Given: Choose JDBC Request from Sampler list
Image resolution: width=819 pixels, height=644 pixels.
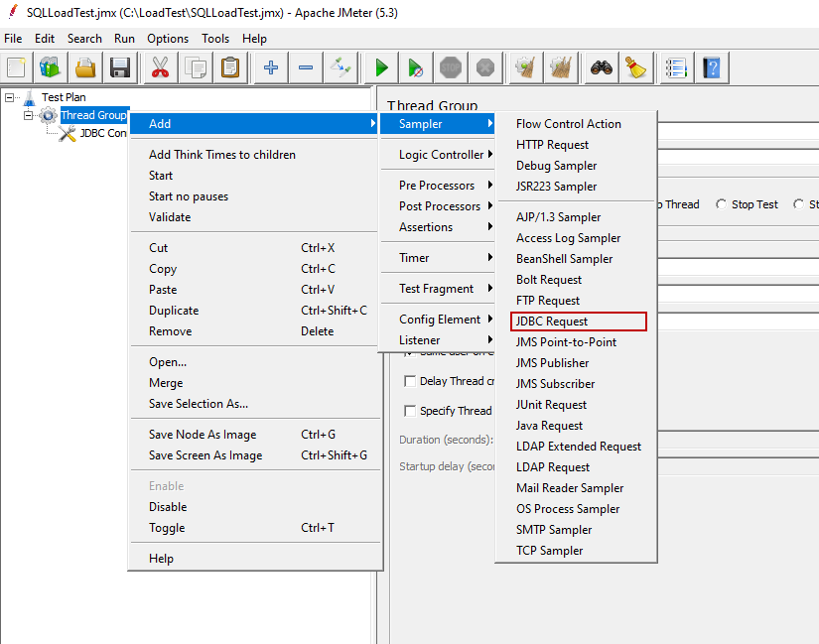Looking at the screenshot, I should 578,322.
